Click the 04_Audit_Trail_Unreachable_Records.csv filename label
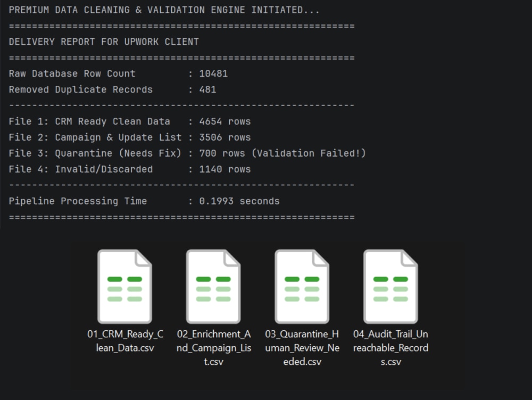The height and width of the screenshot is (400, 532). click(390, 348)
